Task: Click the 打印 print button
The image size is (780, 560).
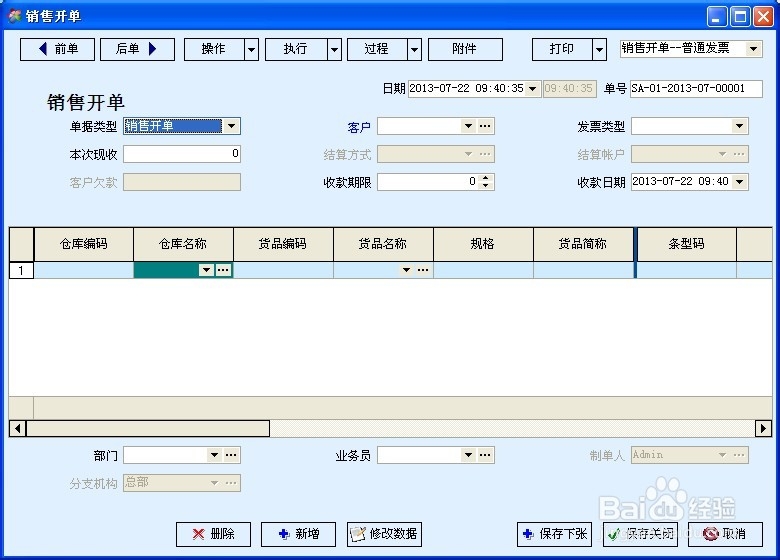Action: coord(562,49)
